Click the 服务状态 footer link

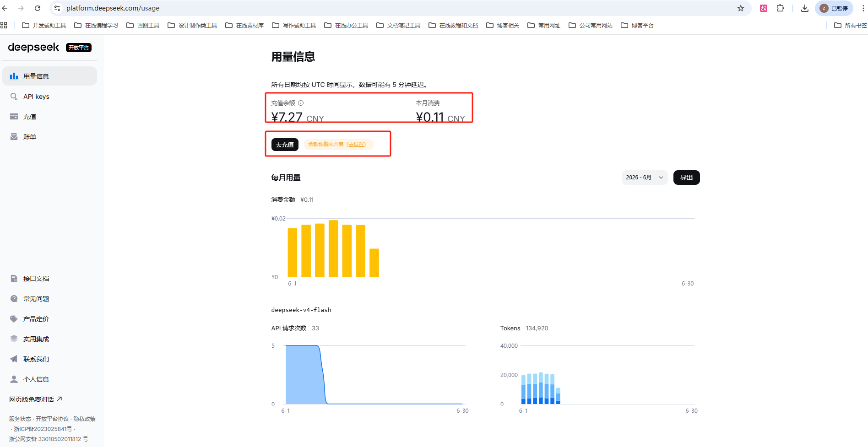tap(20, 419)
